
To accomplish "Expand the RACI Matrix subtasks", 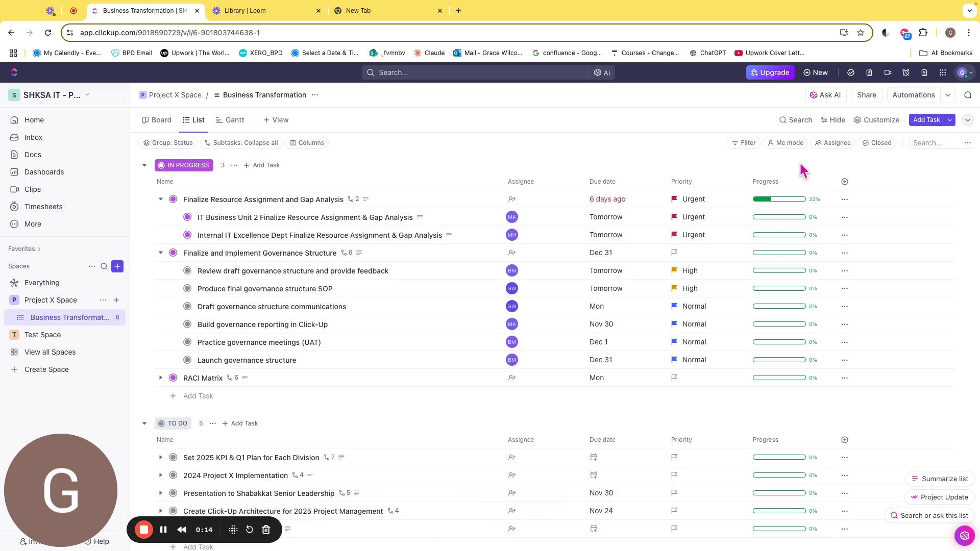I will (160, 378).
